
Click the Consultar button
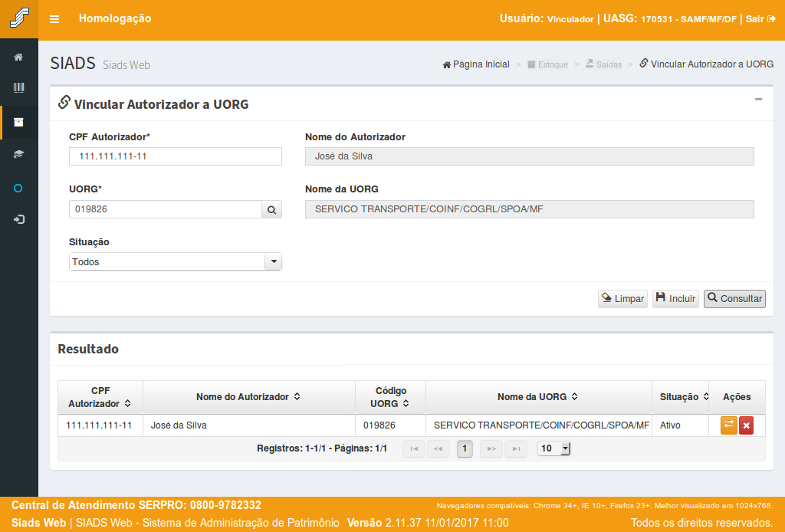click(734, 299)
